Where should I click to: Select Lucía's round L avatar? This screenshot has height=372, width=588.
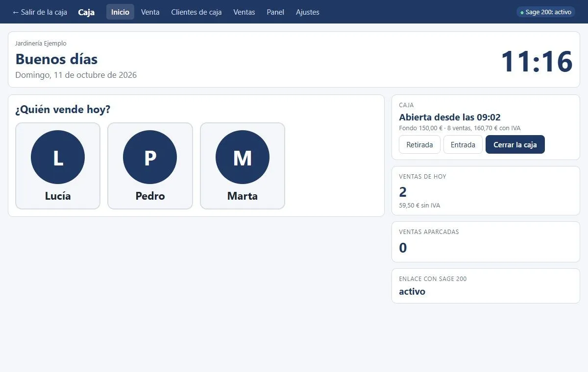point(58,157)
